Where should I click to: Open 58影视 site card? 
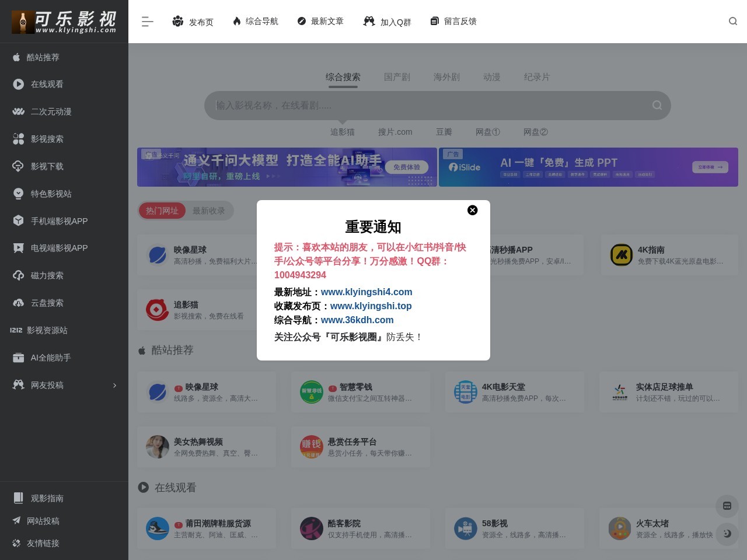(x=515, y=528)
